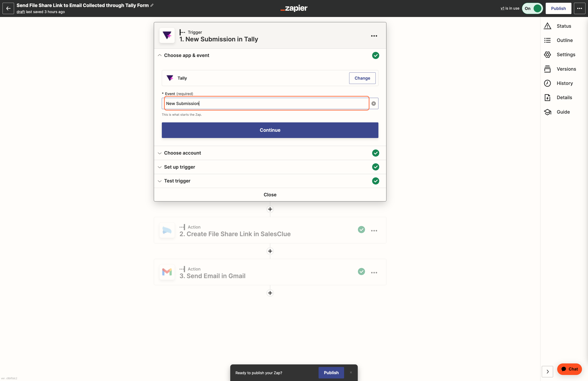Viewport: 588px width, 381px height.
Task: Open the History clock icon
Action: click(547, 83)
